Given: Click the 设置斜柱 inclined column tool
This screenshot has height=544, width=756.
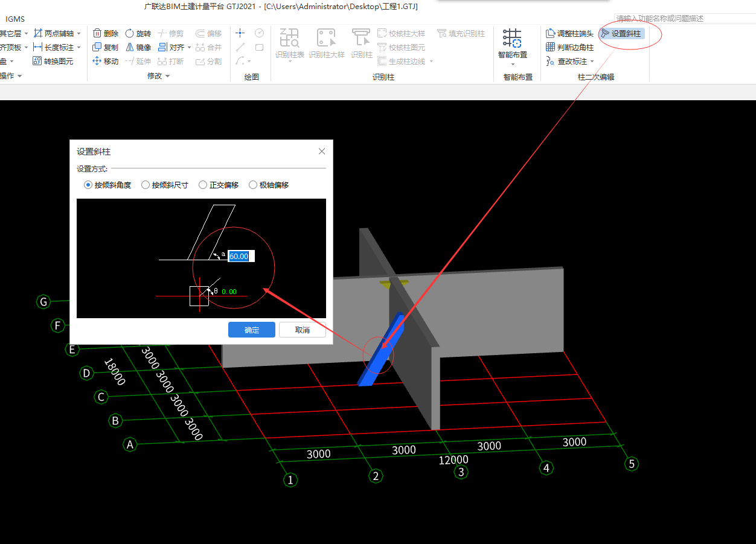Looking at the screenshot, I should [621, 33].
